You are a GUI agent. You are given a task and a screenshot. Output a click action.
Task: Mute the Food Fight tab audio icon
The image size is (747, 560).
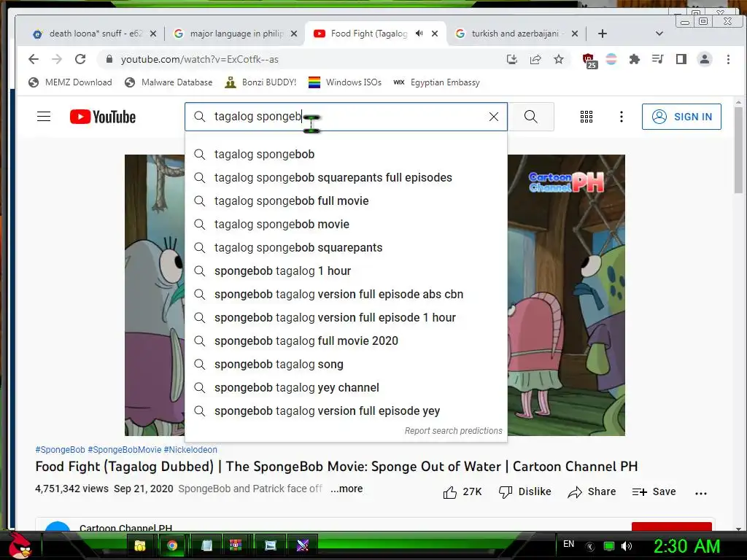coord(419,34)
